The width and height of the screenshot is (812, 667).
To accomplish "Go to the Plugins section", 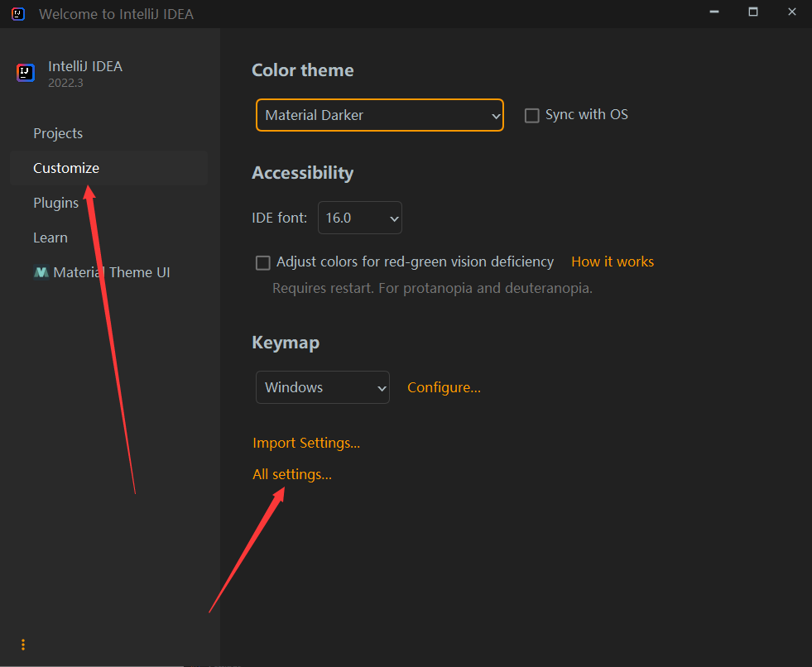I will click(x=56, y=203).
